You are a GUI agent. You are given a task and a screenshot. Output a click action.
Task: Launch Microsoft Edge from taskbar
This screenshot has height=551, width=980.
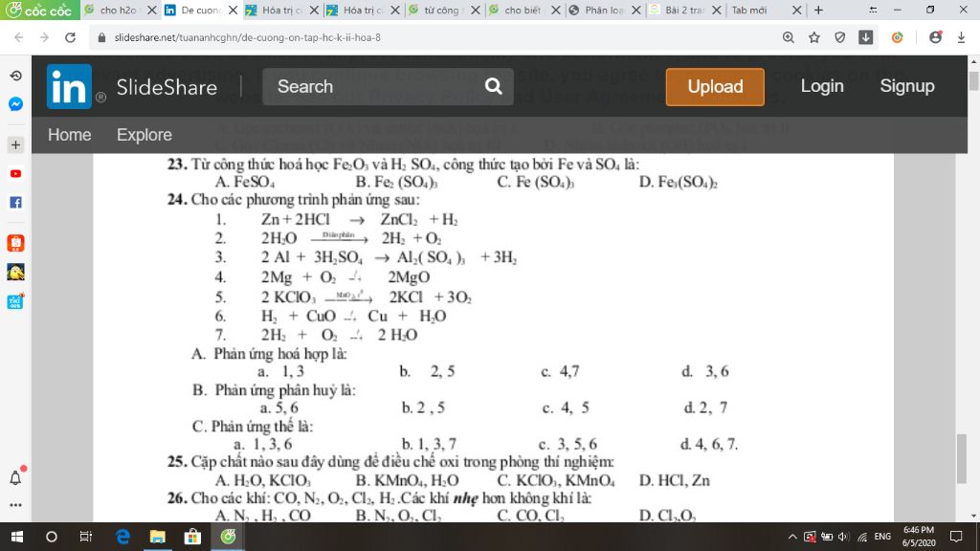(x=122, y=537)
